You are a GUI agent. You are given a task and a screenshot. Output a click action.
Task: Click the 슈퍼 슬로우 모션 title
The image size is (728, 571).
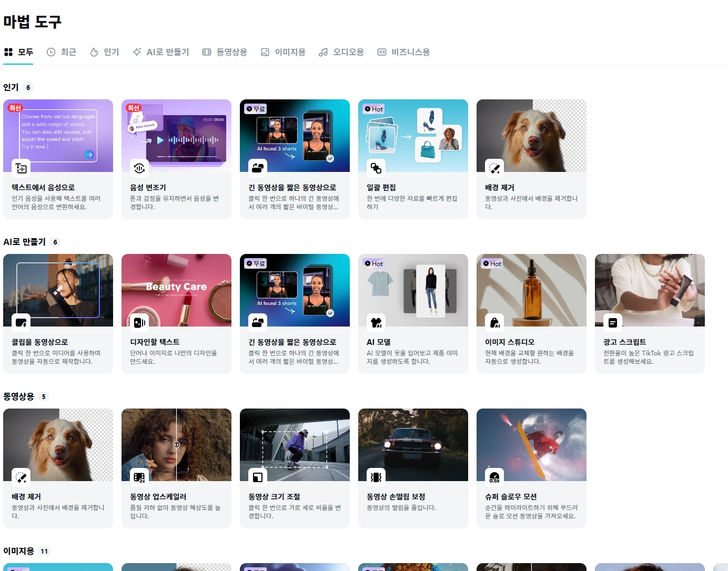tap(511, 496)
